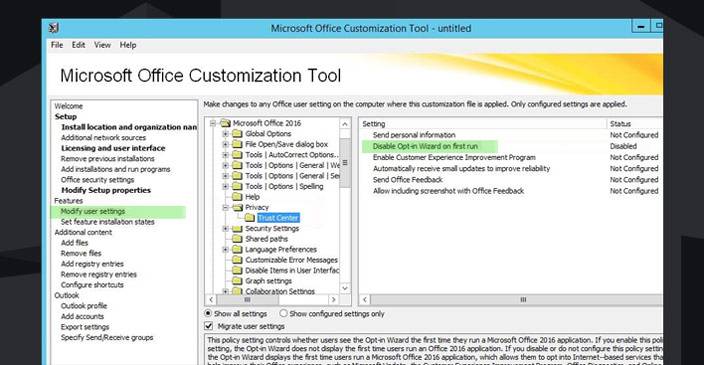Open Office security settings section
The image size is (704, 365).
tap(97, 180)
